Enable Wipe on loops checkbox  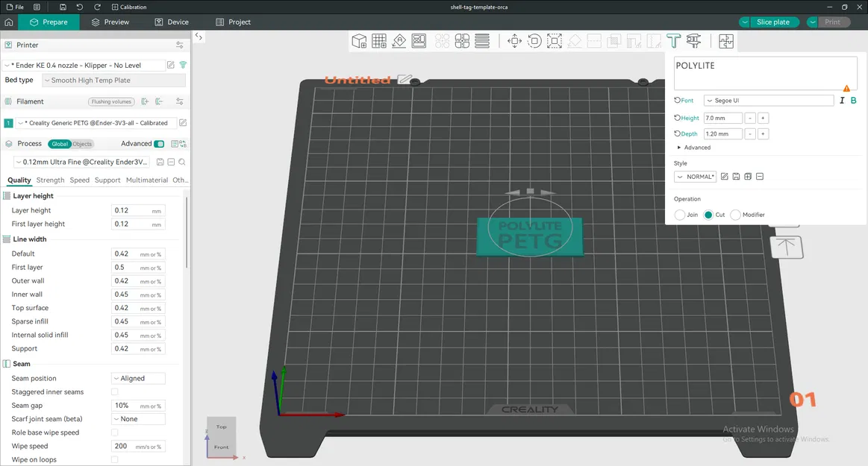point(115,460)
